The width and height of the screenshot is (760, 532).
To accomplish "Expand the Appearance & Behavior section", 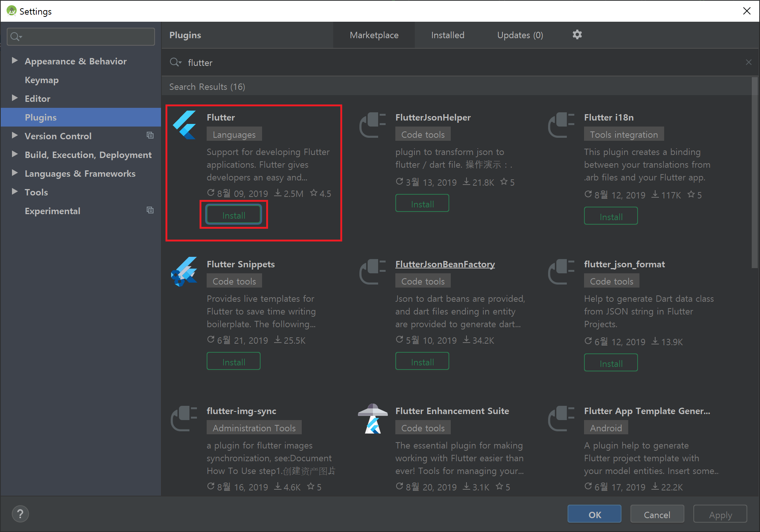I will click(x=15, y=61).
